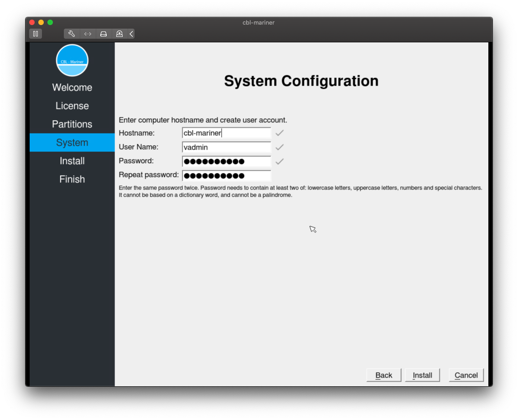518x420 pixels.
Task: Open VM settings wrench icon
Action: [x=72, y=34]
